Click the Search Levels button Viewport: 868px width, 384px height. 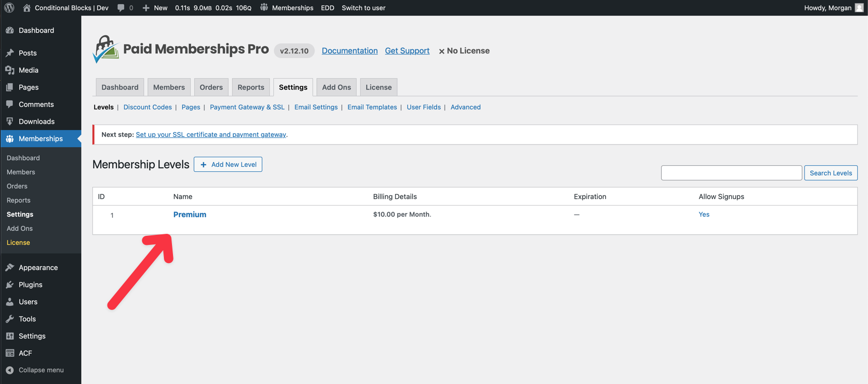point(831,173)
